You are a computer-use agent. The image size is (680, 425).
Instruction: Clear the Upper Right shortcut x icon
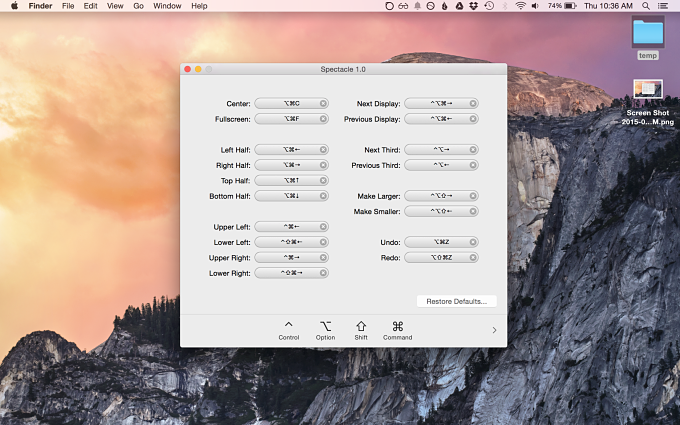point(324,258)
